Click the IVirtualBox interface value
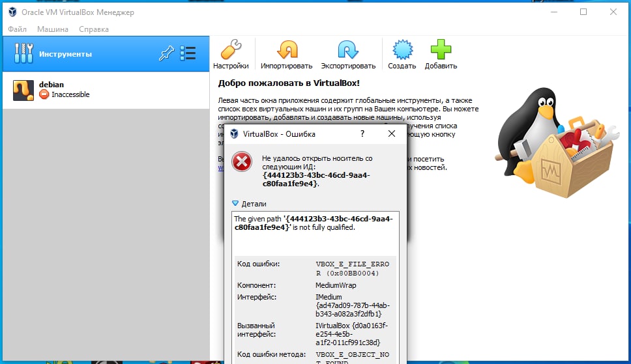Image resolution: width=631 pixels, height=364 pixels. 352,334
